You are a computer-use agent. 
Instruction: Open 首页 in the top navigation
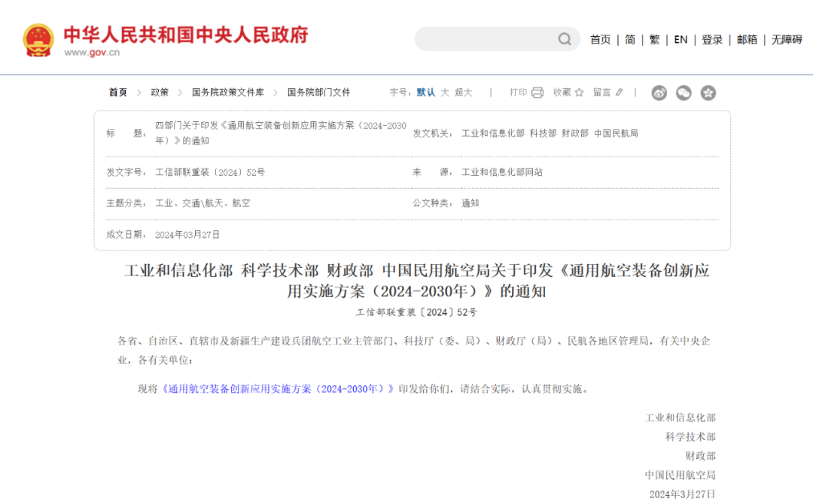click(x=600, y=40)
